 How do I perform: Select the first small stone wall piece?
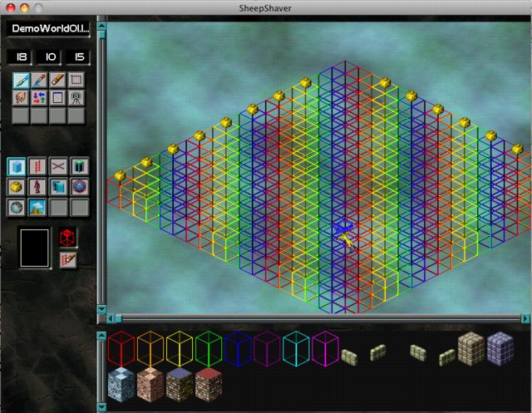pos(349,357)
